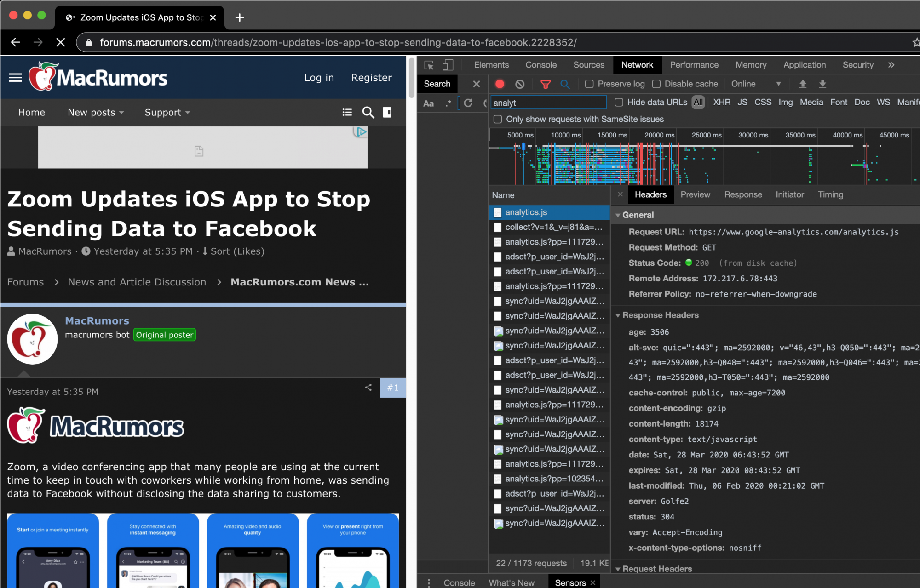
Task: Check Hide data URLs
Action: [x=619, y=102]
